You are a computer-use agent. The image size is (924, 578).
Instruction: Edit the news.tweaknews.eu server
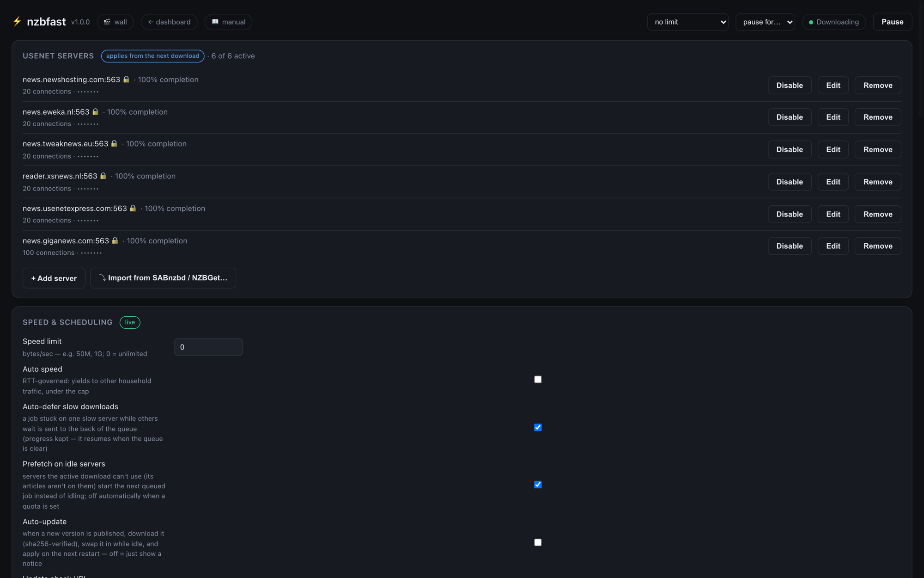[x=833, y=149]
